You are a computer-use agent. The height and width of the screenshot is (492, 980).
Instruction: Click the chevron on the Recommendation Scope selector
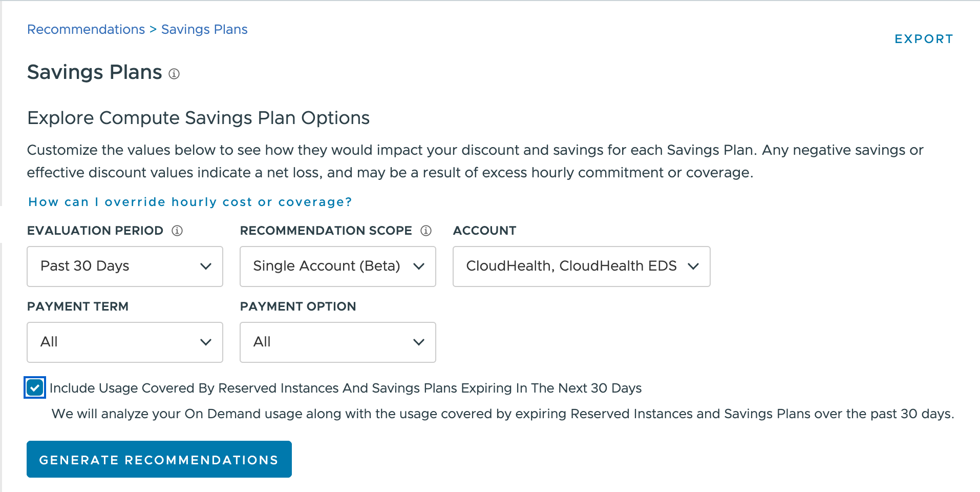(x=419, y=266)
